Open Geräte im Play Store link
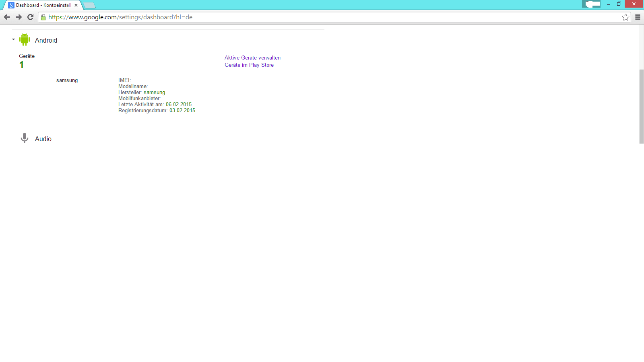 coord(249,65)
